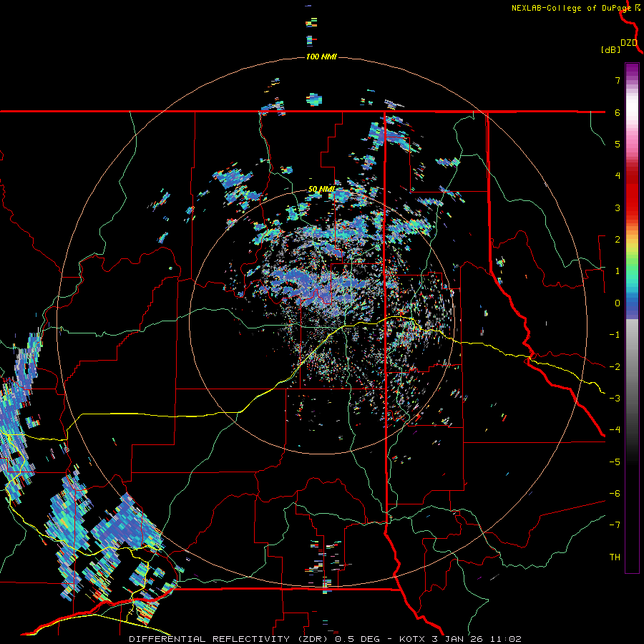Click the 0 value on the color scale
Image resolution: width=644 pixels, height=644 pixels.
618,303
